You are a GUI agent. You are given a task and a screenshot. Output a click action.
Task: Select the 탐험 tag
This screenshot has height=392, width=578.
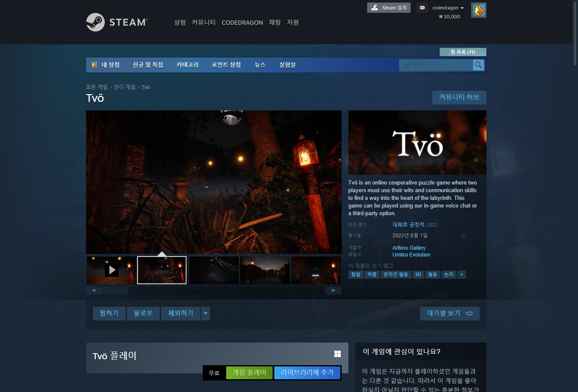pyautogui.click(x=356, y=274)
